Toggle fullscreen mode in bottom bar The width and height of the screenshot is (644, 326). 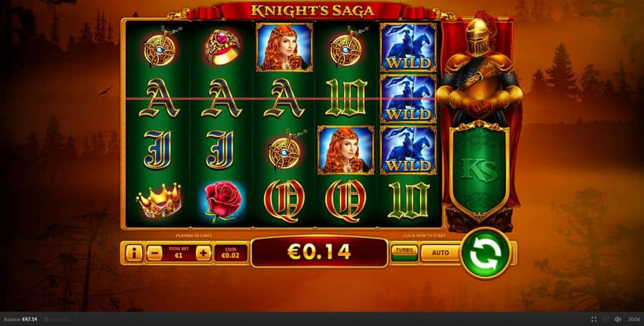pos(594,320)
